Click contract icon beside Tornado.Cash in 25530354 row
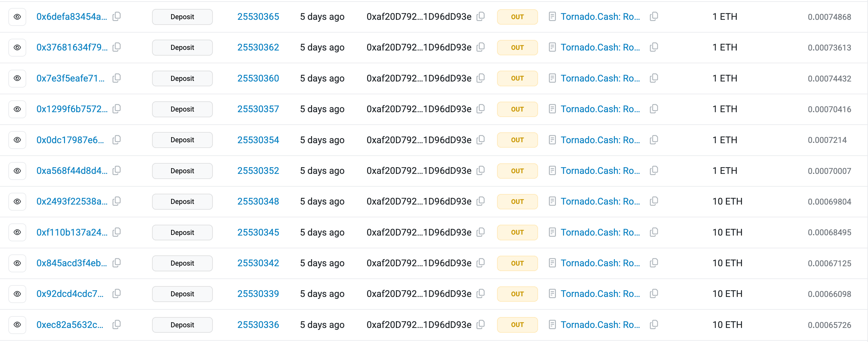 [552, 140]
